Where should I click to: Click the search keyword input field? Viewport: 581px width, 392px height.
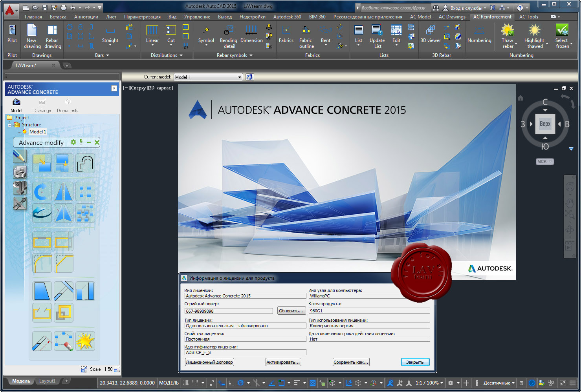(x=395, y=8)
